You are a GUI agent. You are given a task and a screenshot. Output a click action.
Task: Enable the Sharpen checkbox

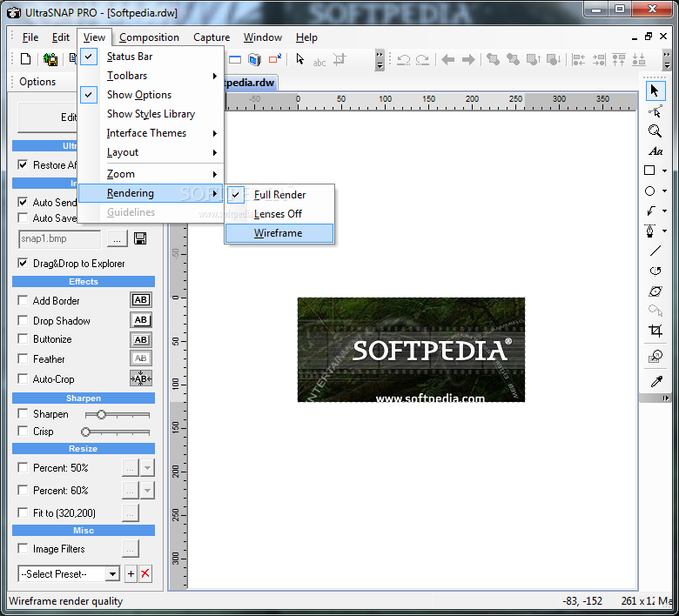click(23, 414)
